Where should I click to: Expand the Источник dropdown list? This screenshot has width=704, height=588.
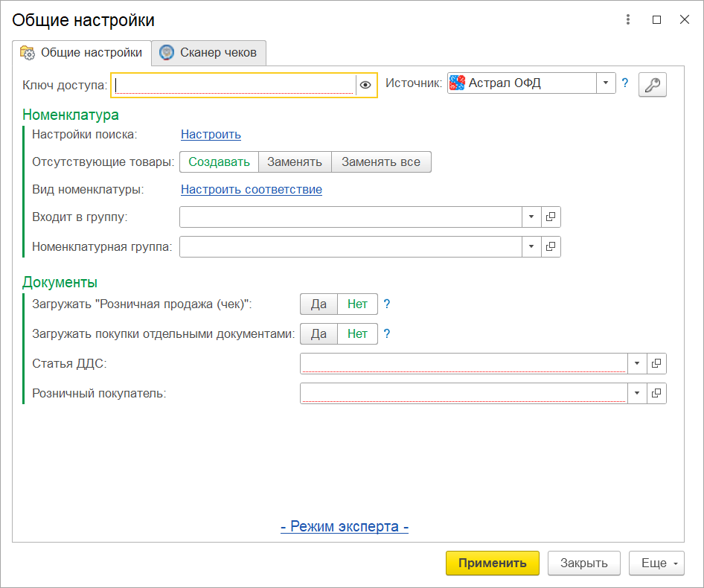click(x=606, y=83)
